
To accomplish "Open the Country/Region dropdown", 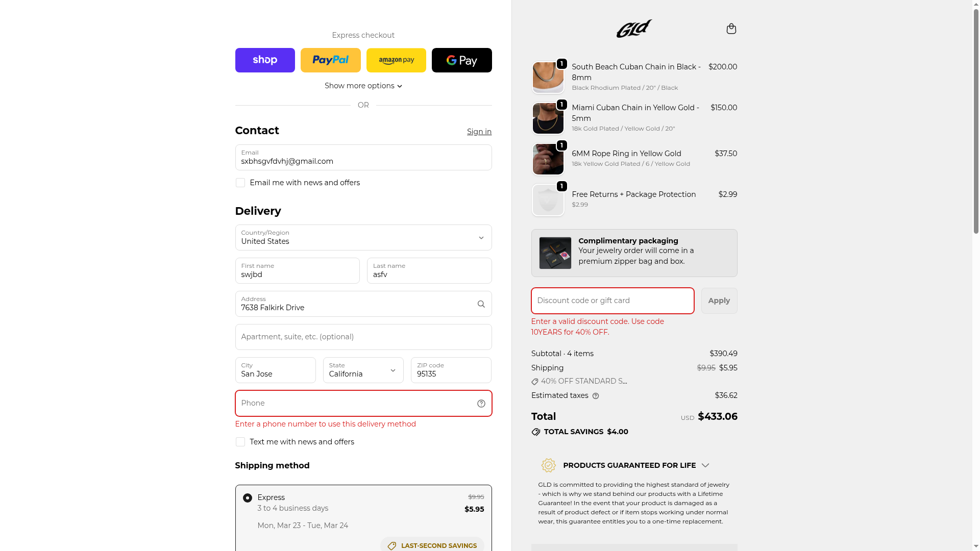I will [x=363, y=238].
